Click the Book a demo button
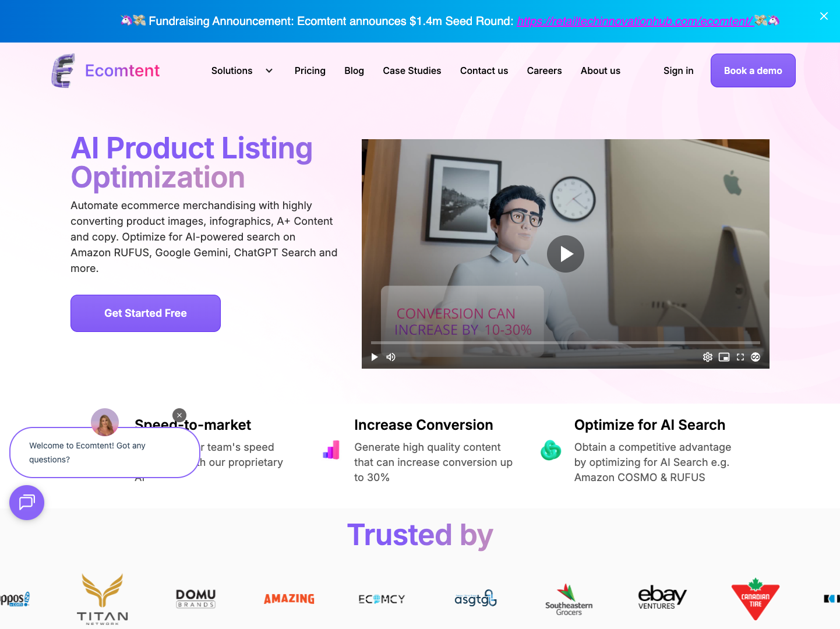Image resolution: width=840 pixels, height=629 pixels. pyautogui.click(x=753, y=70)
